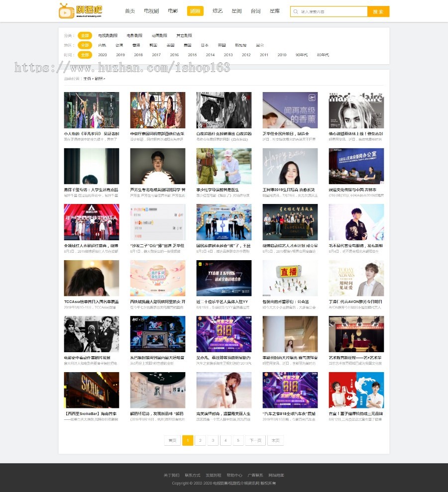Open 关于我们 link in footer
This screenshot has height=492, width=448.
171,475
